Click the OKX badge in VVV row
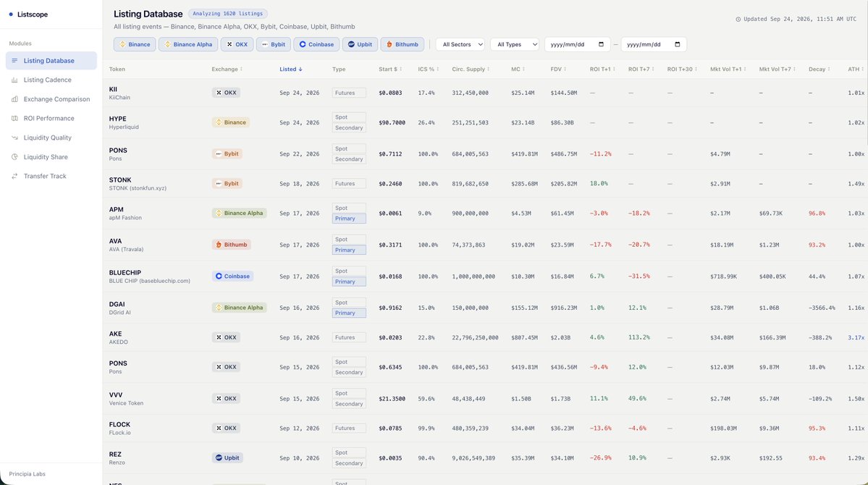Screen dimensions: 868x485 coord(226,399)
